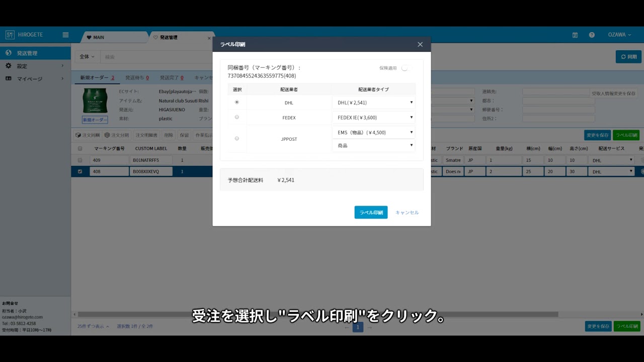Uncheck the checkbox for row 408

[x=80, y=171]
